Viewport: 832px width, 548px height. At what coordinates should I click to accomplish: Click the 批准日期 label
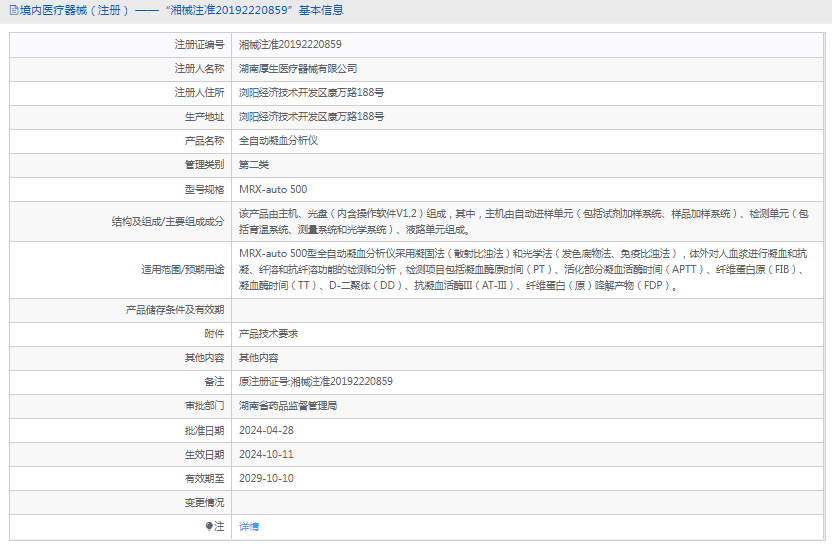coord(204,430)
